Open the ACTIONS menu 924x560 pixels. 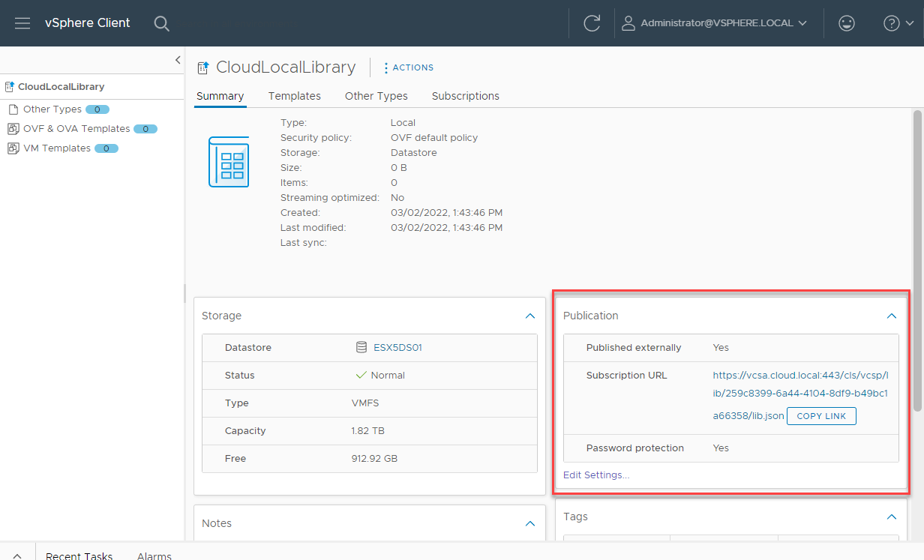point(409,67)
